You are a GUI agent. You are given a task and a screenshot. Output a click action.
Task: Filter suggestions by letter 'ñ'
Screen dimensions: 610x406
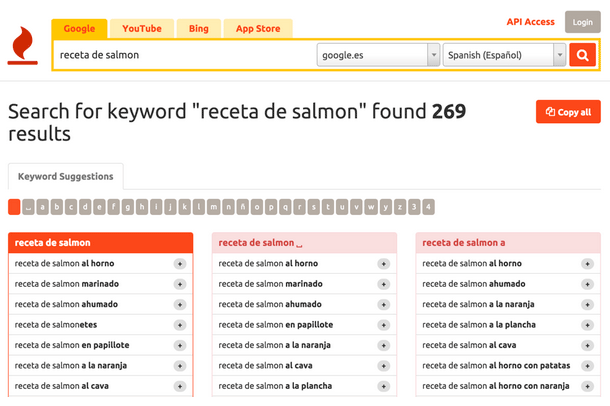pos(243,207)
